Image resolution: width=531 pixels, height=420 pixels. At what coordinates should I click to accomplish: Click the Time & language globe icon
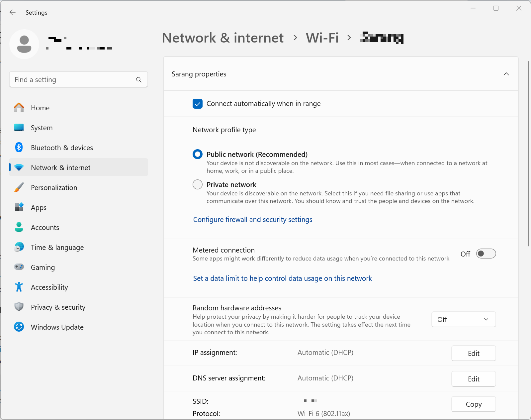pyautogui.click(x=19, y=247)
